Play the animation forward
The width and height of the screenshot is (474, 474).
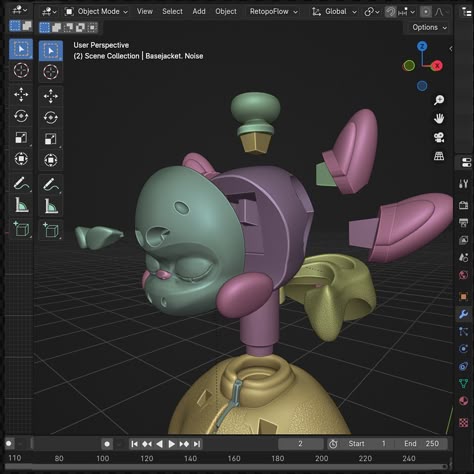click(x=171, y=444)
